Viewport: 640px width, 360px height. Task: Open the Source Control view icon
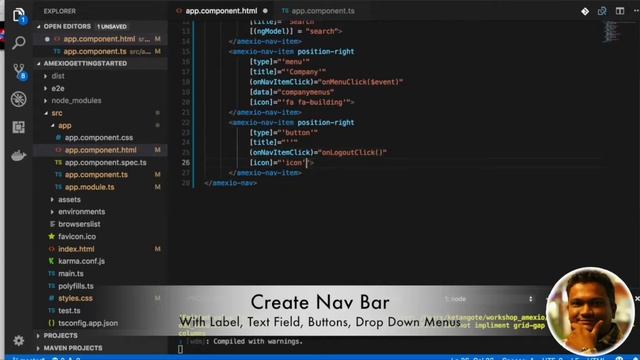click(19, 71)
